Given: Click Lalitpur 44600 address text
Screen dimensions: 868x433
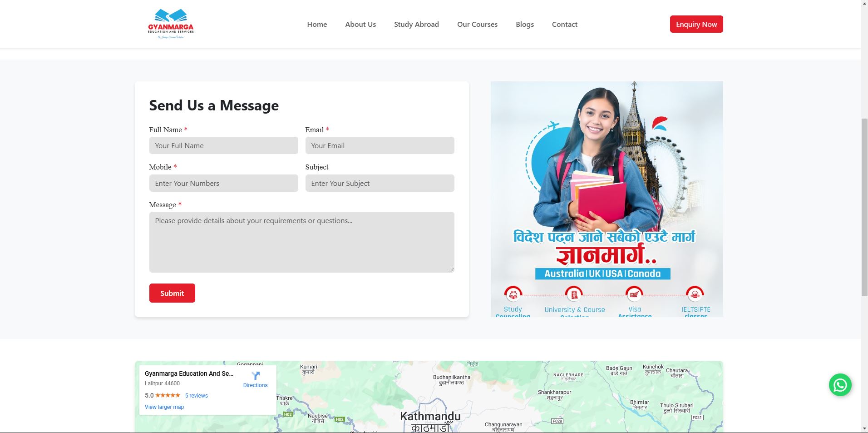Looking at the screenshot, I should [x=162, y=383].
